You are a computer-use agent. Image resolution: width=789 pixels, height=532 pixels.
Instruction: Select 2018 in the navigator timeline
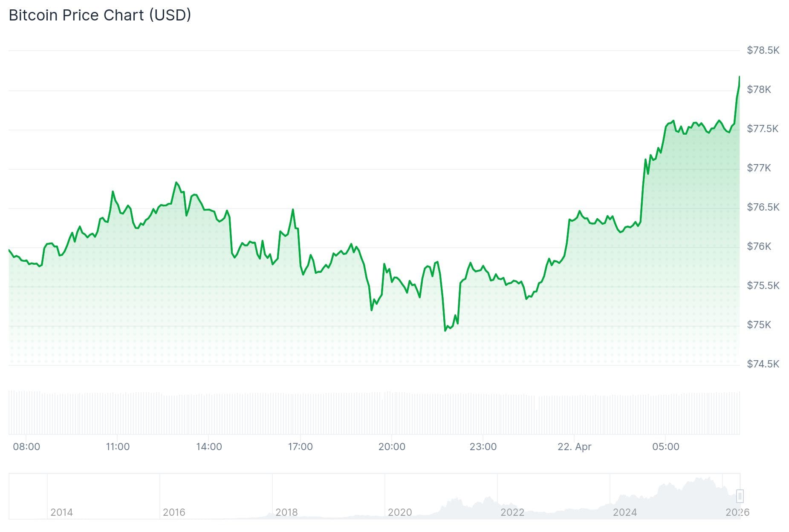pos(286,512)
